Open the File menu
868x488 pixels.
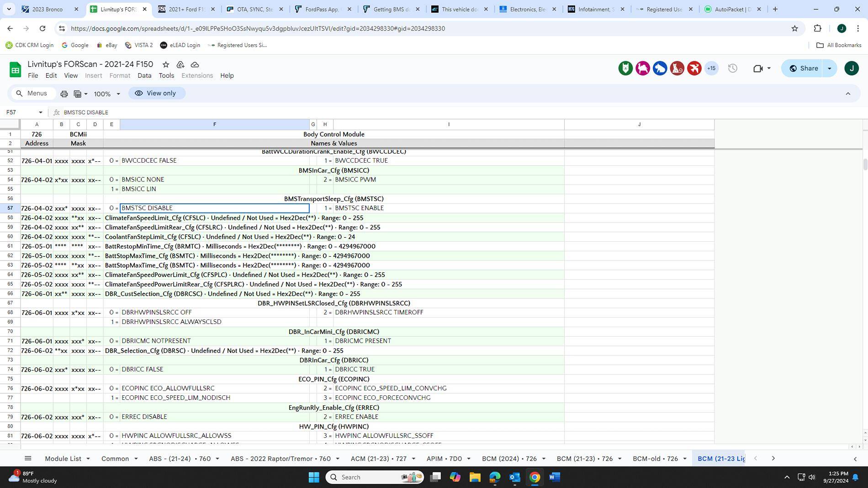click(x=33, y=76)
